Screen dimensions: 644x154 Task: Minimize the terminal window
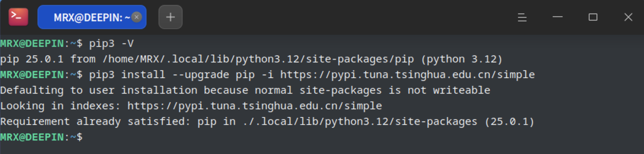[x=557, y=17]
